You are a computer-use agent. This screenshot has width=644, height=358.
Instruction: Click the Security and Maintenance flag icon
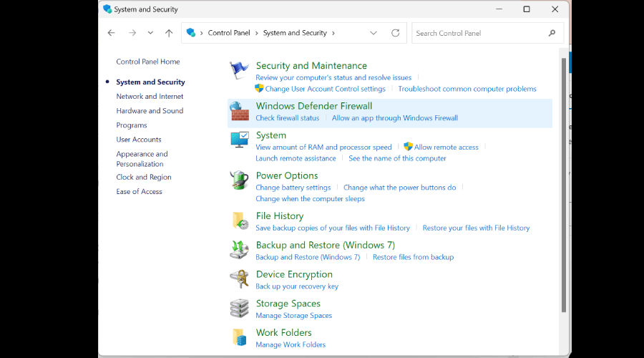pyautogui.click(x=239, y=70)
